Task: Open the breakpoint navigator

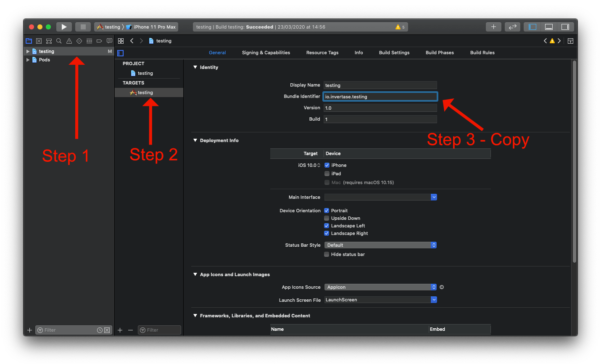Action: click(99, 41)
